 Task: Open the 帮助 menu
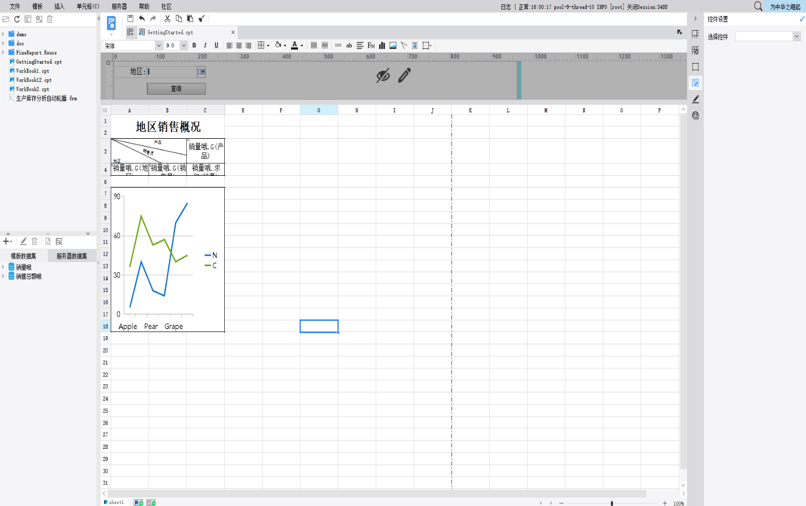[144, 6]
